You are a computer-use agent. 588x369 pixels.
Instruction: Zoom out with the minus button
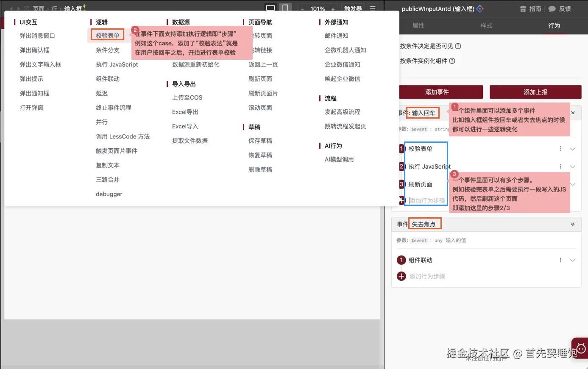(302, 8)
